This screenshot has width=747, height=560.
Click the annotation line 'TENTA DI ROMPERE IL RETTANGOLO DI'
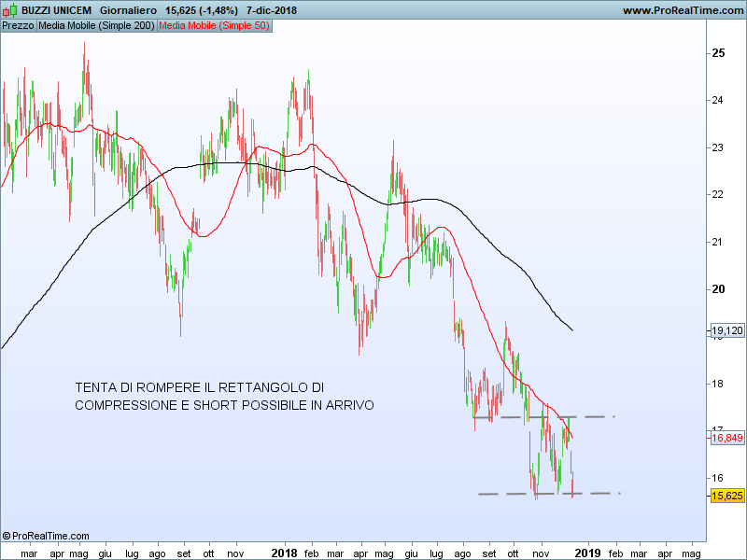[200, 387]
